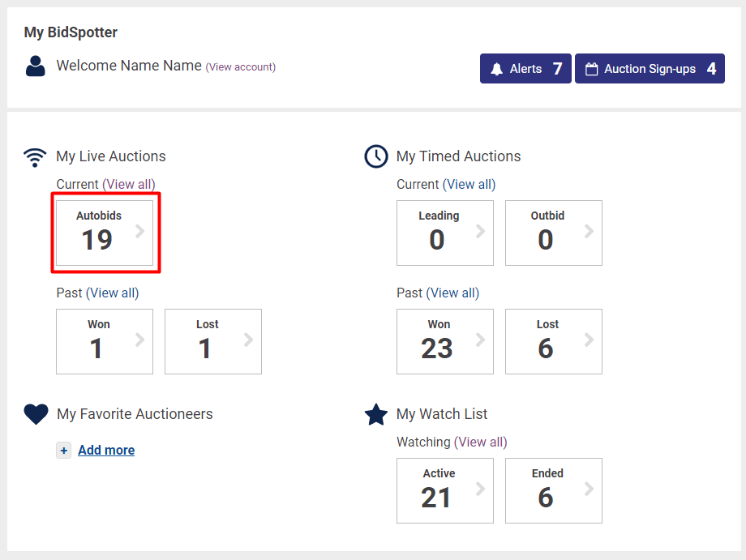
Task: Click the Add more auctioneers link
Action: [x=106, y=451]
